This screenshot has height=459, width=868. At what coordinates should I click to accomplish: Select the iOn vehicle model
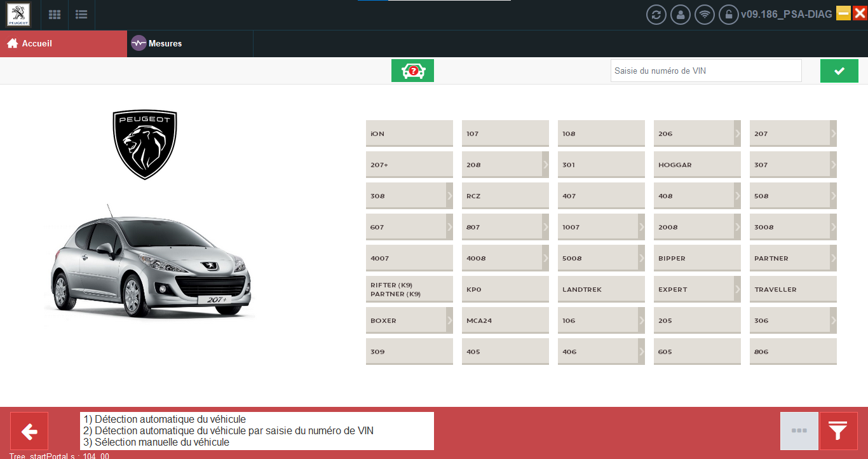coord(409,134)
